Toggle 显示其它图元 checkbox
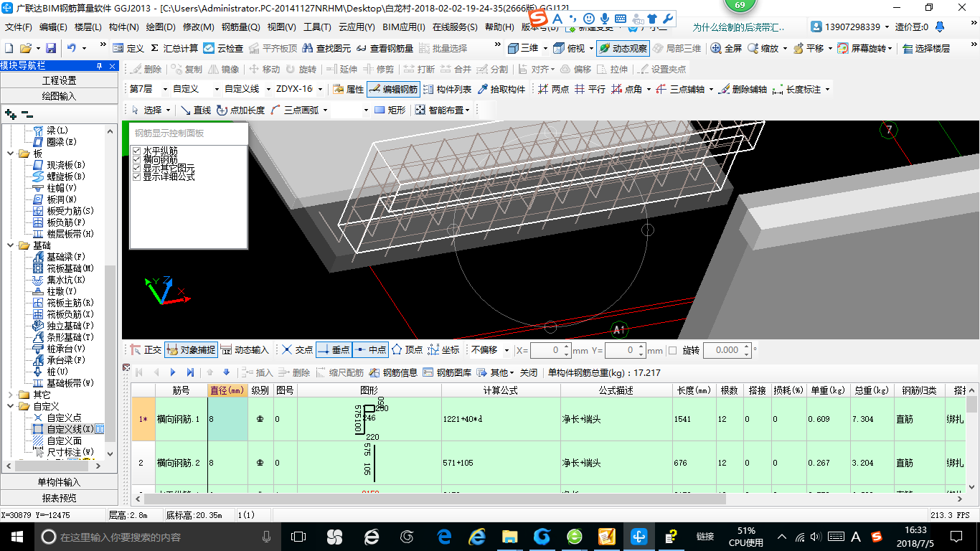 (136, 168)
